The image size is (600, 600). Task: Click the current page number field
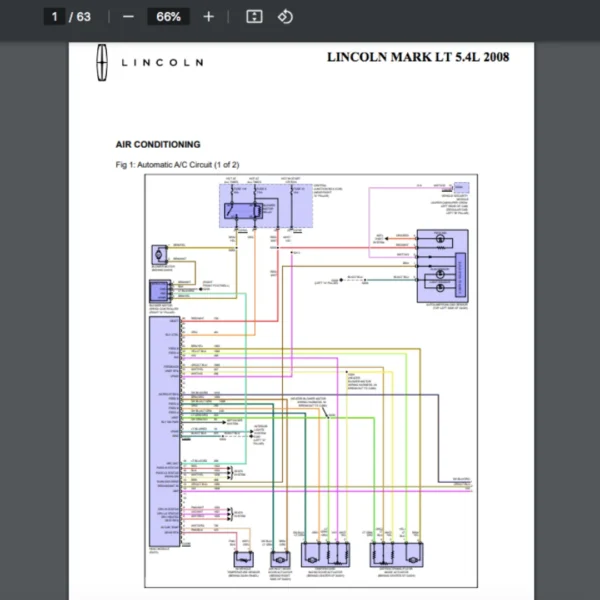click(55, 17)
